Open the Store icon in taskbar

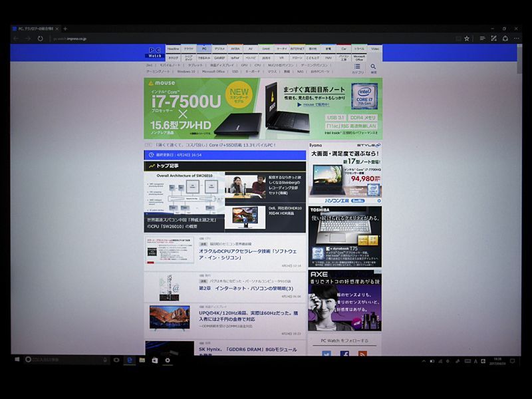pyautogui.click(x=155, y=360)
